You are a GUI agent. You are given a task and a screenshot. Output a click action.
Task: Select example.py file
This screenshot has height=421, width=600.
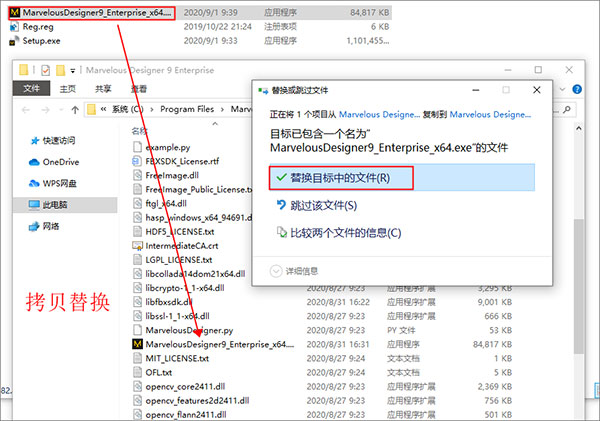pos(168,147)
